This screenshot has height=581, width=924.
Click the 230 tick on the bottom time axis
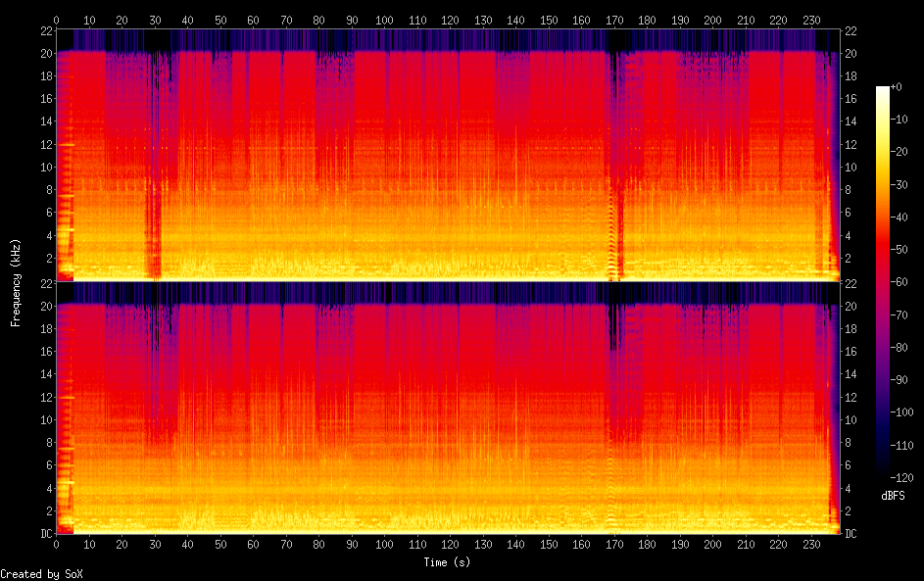811,546
